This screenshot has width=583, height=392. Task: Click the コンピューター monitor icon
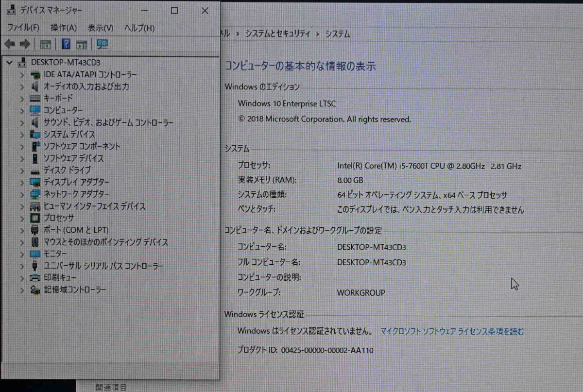tap(35, 110)
